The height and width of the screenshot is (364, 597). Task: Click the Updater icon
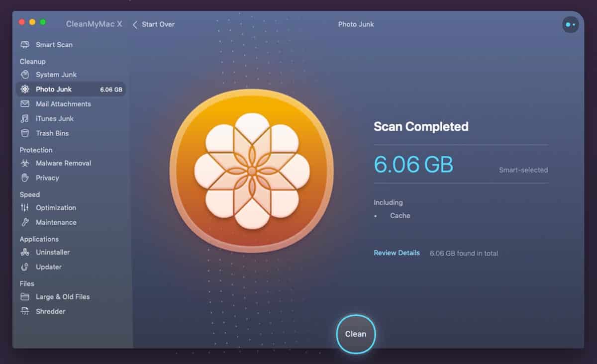[25, 267]
